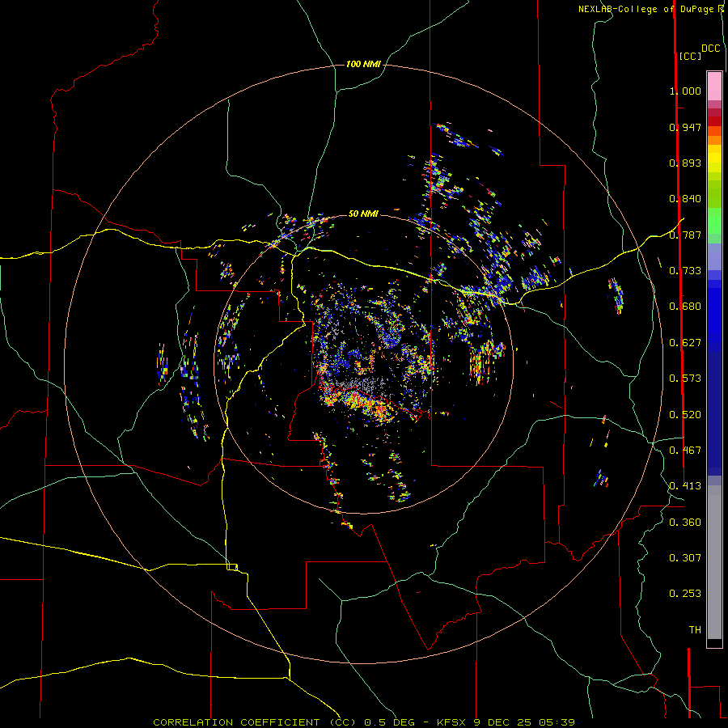This screenshot has width=728, height=728.
Task: Click the 9 DEC 25 date text
Action: pyautogui.click(x=503, y=722)
